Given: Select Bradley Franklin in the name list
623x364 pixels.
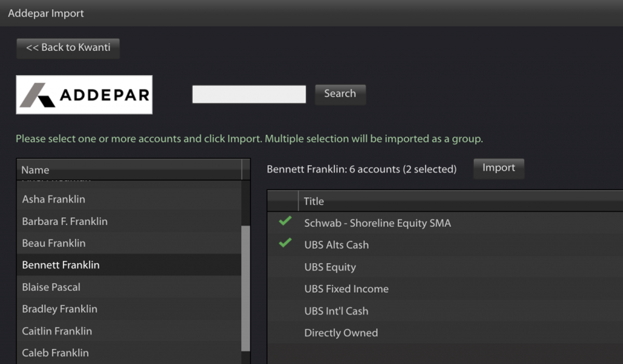Looking at the screenshot, I should 129,309.
